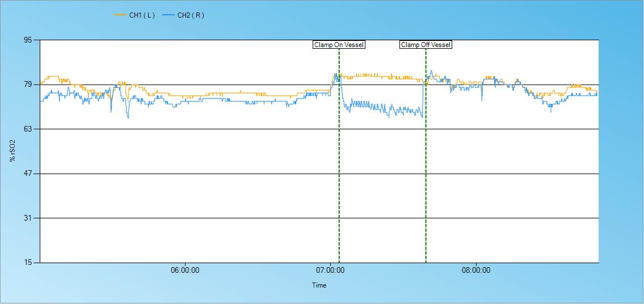Click the 31 value on the y-axis
Screen dimensions: 644x304
28,218
